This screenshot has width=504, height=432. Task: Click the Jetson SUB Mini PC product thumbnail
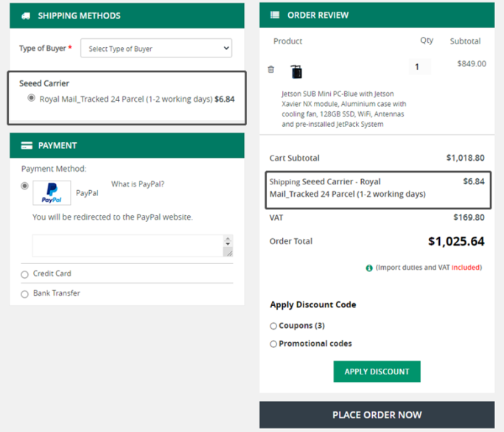pyautogui.click(x=296, y=72)
